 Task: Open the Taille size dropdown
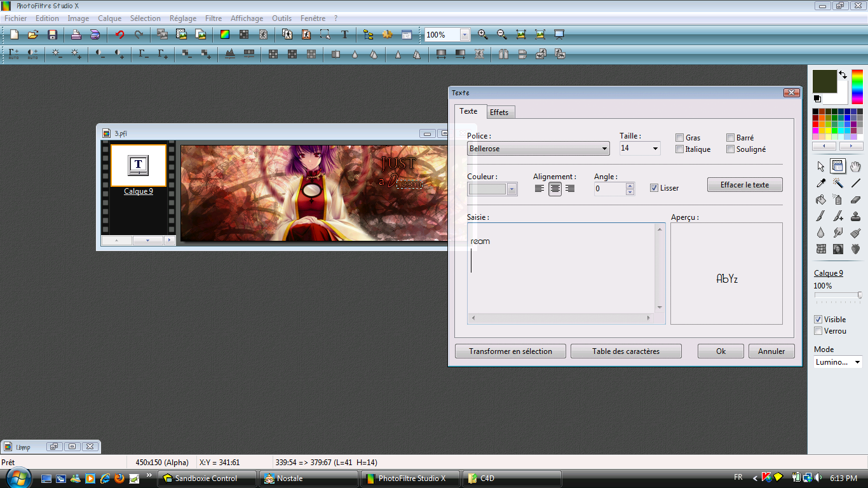[655, 149]
